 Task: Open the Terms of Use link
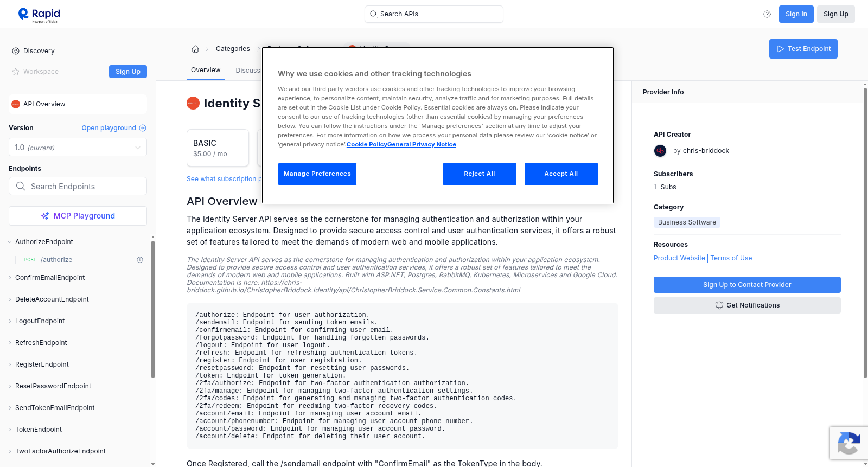[x=731, y=258]
